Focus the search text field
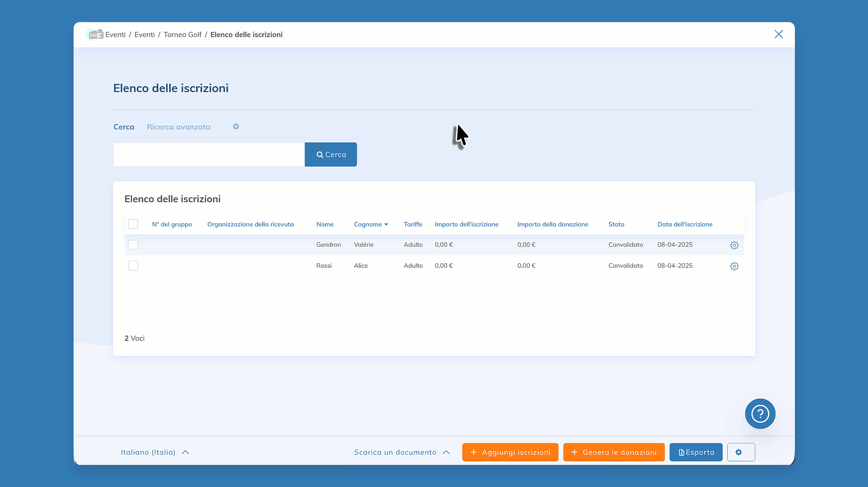Screen dimensions: 868x487 209,155
